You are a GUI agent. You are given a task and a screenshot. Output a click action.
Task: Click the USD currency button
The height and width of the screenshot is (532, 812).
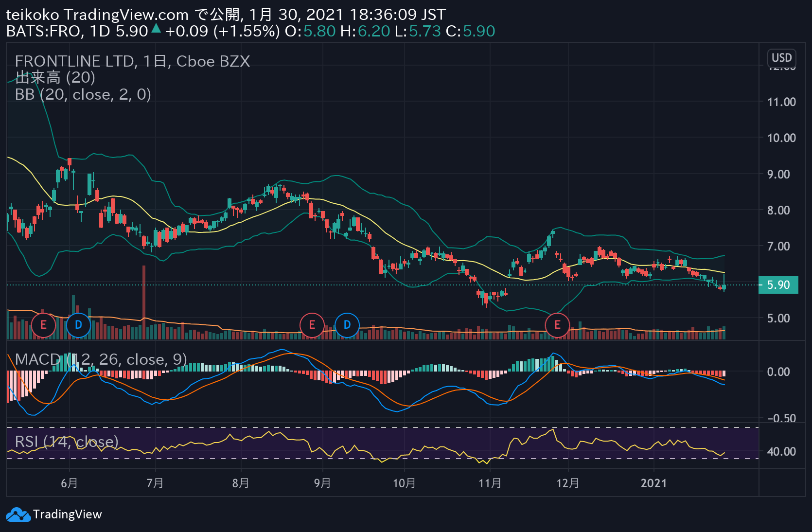pyautogui.click(x=782, y=58)
